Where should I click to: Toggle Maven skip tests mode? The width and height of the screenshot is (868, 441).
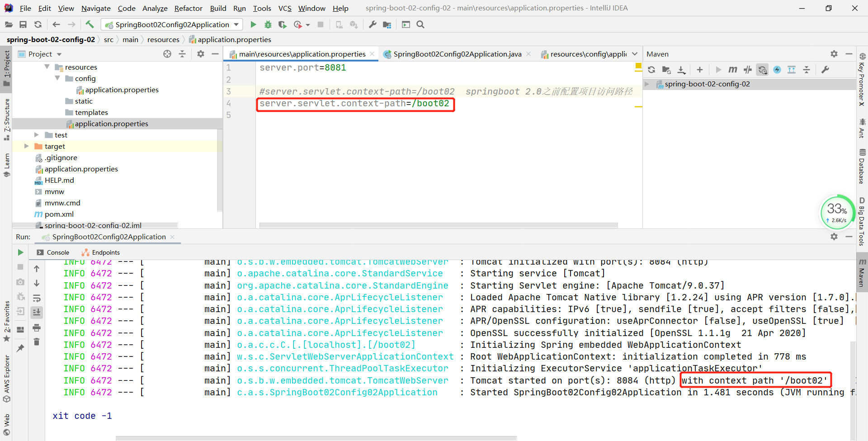pos(777,70)
